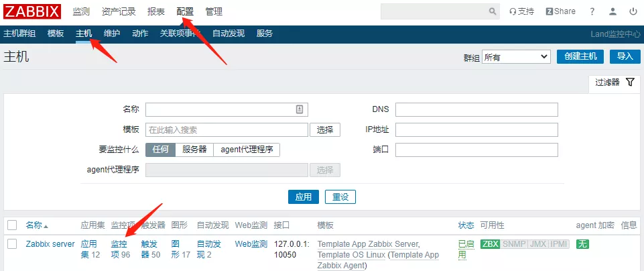
Task: Open the 监控项 96 link
Action: (120, 250)
